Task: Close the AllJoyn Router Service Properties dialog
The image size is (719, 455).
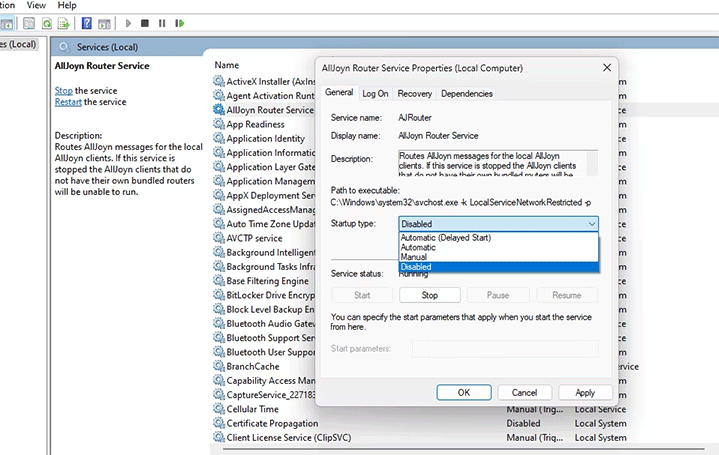Action: coord(607,68)
